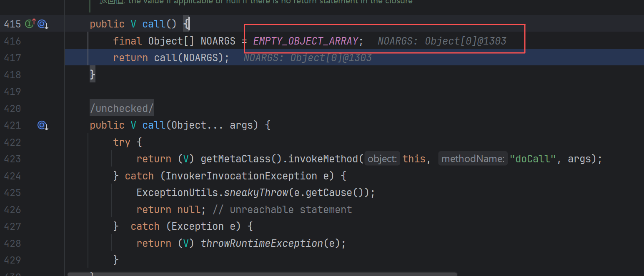Click InvokerInvocationException in the catch clause
Image resolution: width=644 pixels, height=276 pixels.
pos(241,176)
